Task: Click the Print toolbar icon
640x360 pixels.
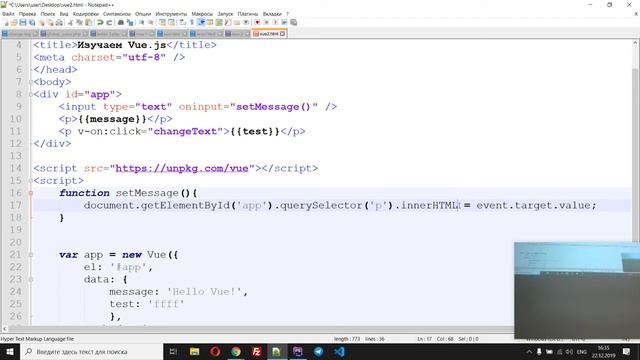Action: 59,22
